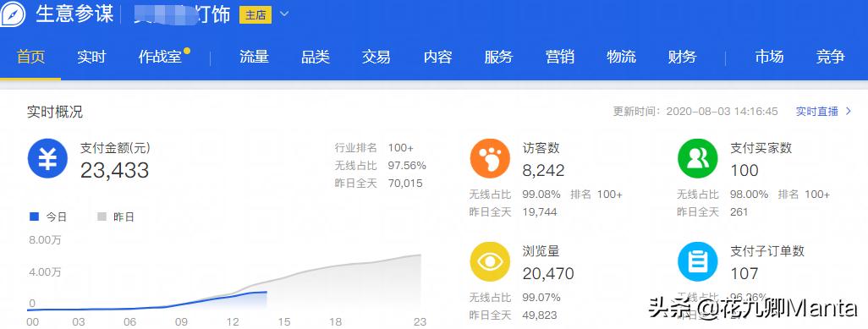Select the 市场 tab
This screenshot has height=329, width=868.
tap(770, 57)
